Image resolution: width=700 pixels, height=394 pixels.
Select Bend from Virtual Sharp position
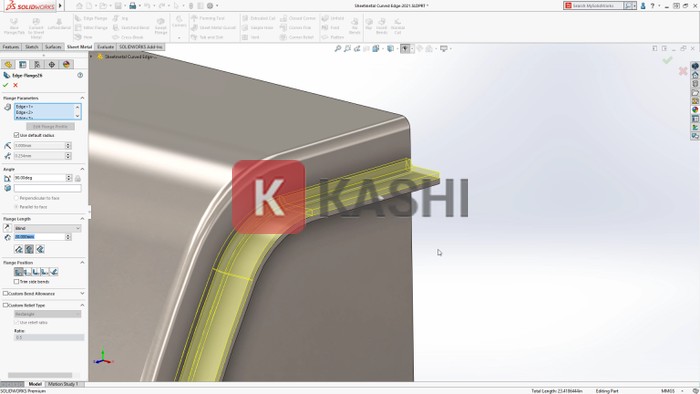(x=45, y=272)
